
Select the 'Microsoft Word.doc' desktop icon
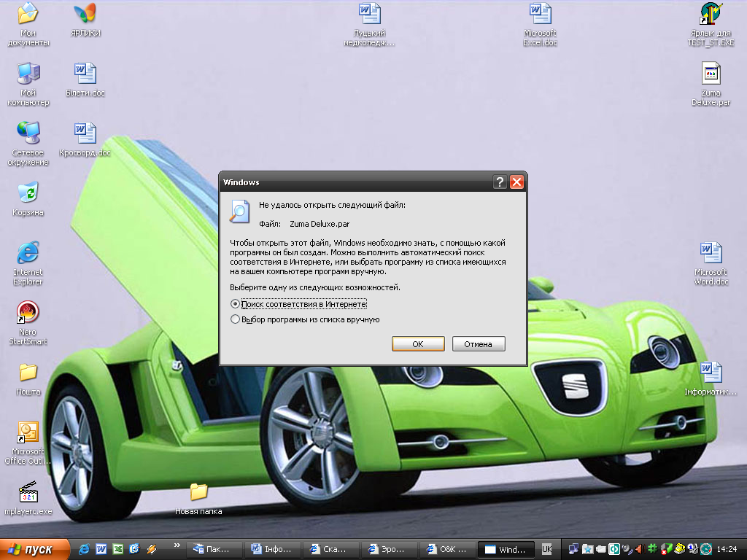coord(711,263)
